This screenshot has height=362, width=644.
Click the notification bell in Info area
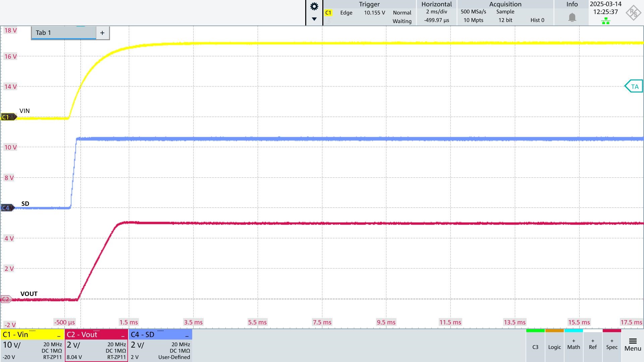572,17
